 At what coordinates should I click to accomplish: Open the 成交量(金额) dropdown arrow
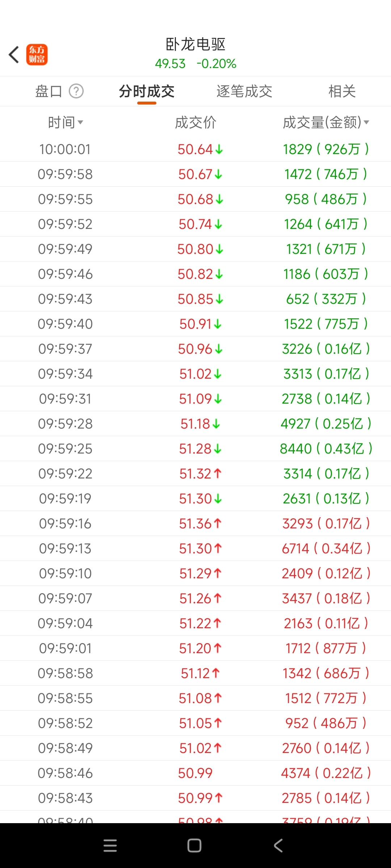(366, 123)
